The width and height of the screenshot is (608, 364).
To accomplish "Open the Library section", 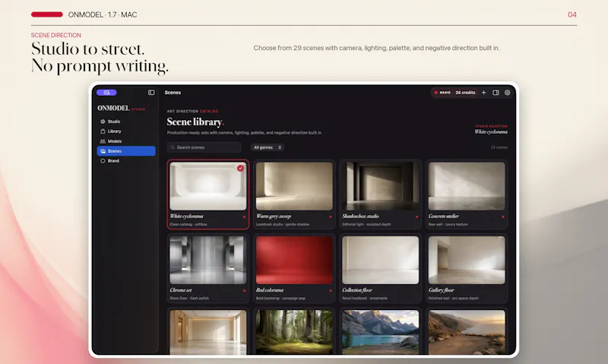I will coord(126,131).
